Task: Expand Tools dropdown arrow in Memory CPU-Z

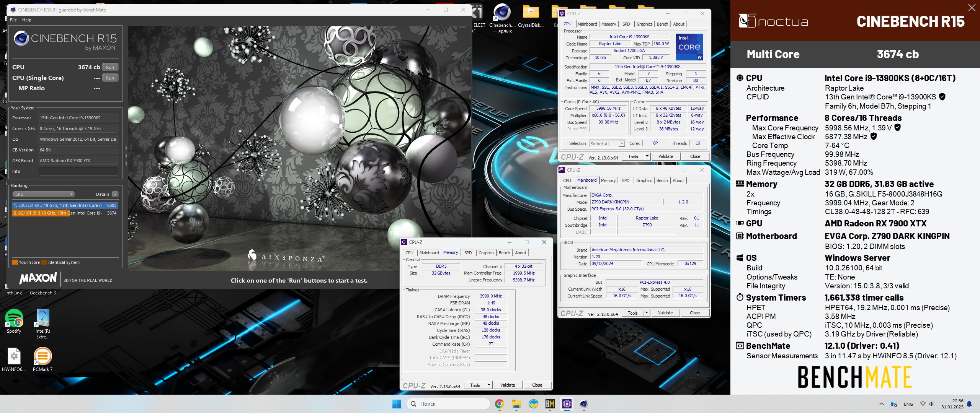Action: pyautogui.click(x=489, y=385)
